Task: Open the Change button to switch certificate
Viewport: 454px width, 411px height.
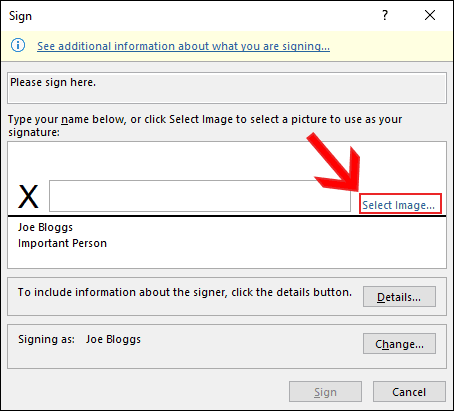Action: pyautogui.click(x=399, y=343)
